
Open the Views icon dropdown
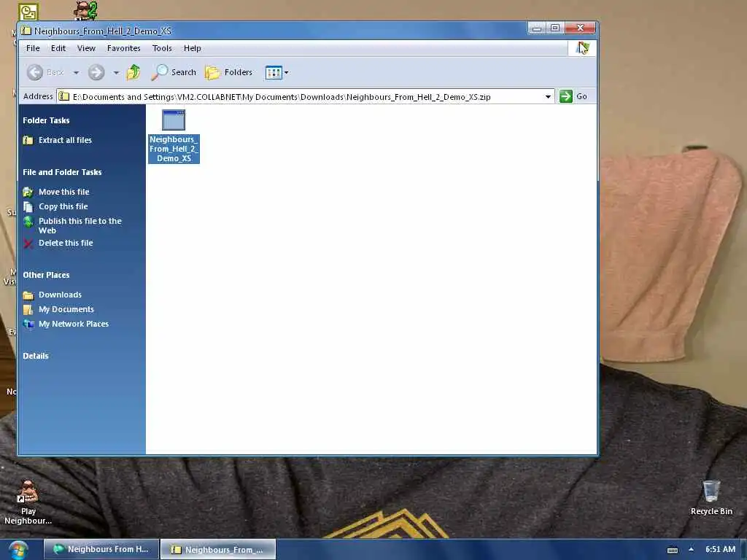[276, 73]
